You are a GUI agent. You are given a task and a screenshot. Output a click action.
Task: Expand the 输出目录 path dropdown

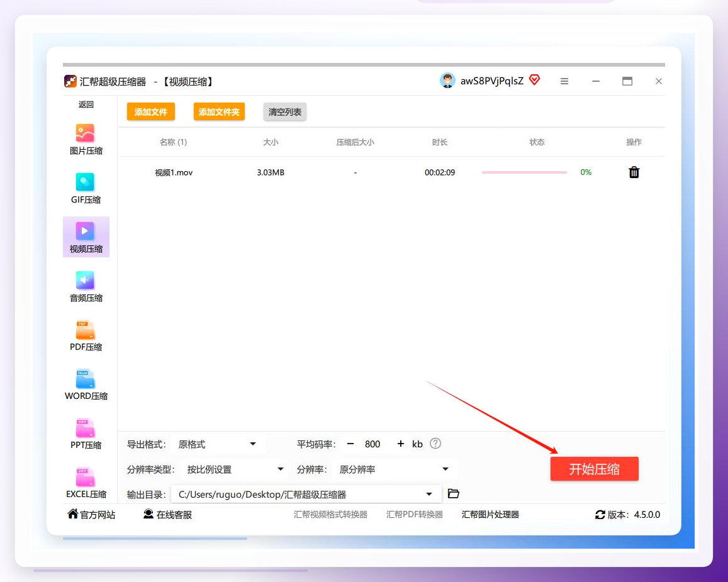click(306, 495)
